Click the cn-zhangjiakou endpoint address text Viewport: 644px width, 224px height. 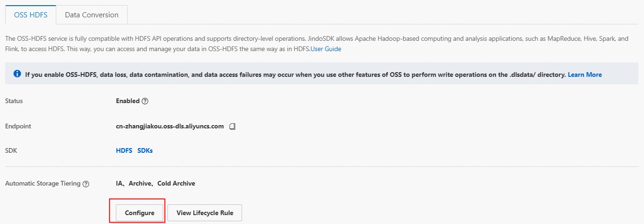point(170,126)
